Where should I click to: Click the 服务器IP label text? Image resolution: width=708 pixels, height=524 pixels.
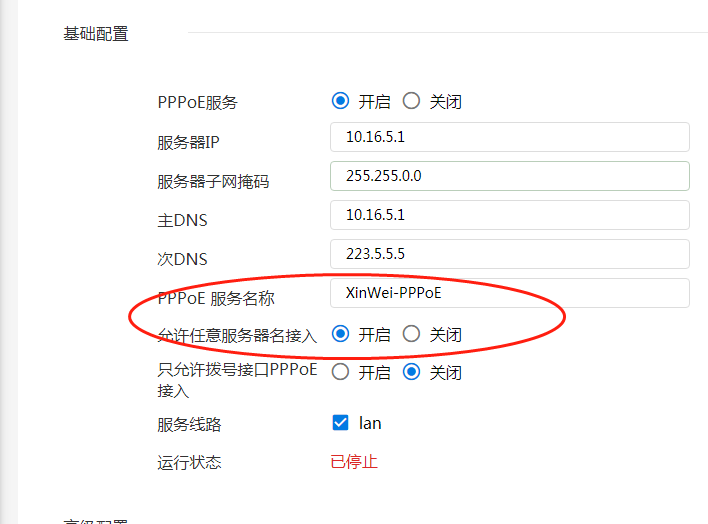pyautogui.click(x=188, y=142)
